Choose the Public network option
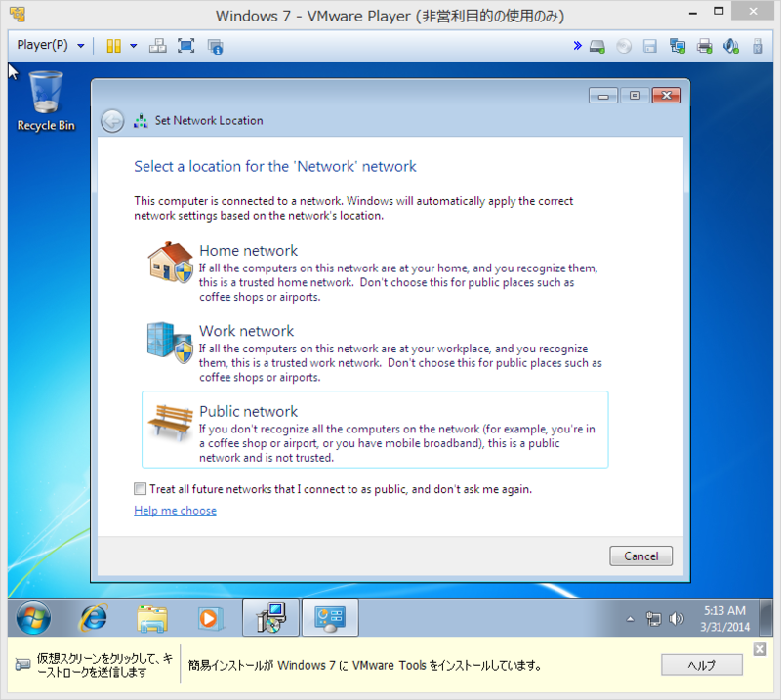The height and width of the screenshot is (700, 781). [375, 430]
